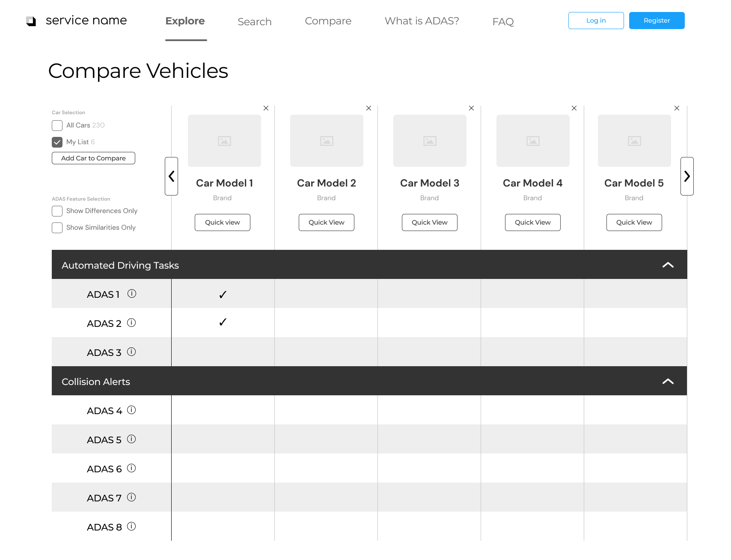This screenshot has height=560, width=731.
Task: Click the Register button
Action: pos(657,21)
